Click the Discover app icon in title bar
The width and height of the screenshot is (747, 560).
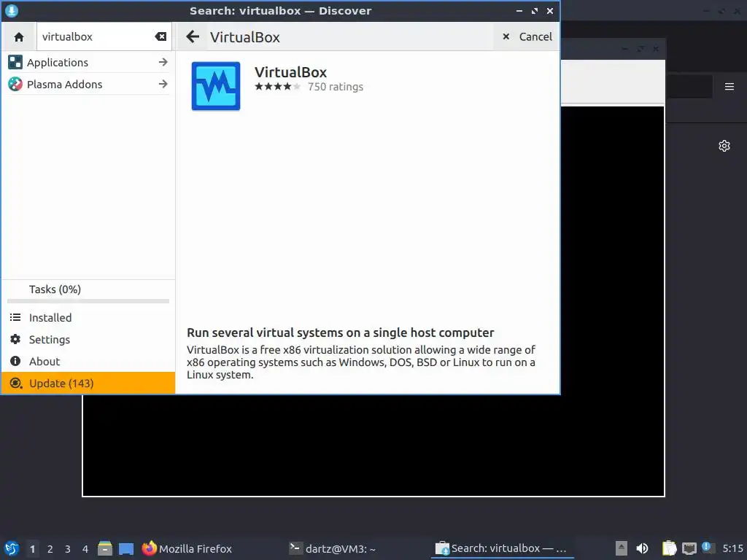pos(12,10)
